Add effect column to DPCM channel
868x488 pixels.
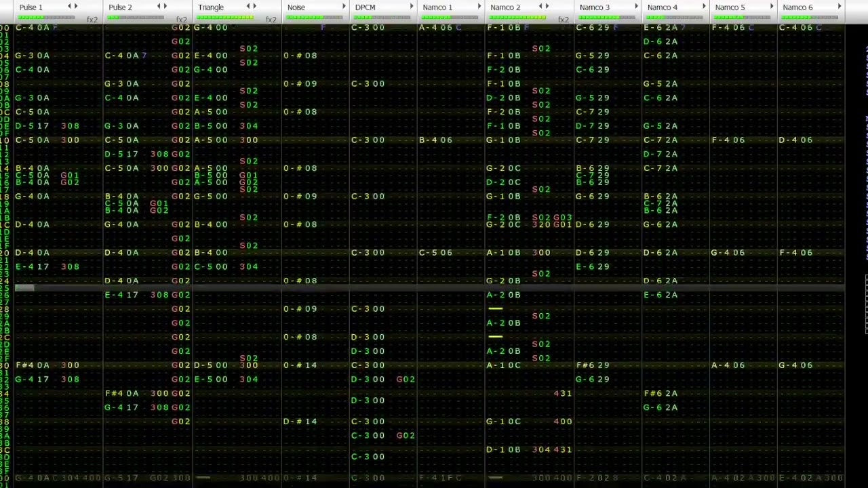412,7
